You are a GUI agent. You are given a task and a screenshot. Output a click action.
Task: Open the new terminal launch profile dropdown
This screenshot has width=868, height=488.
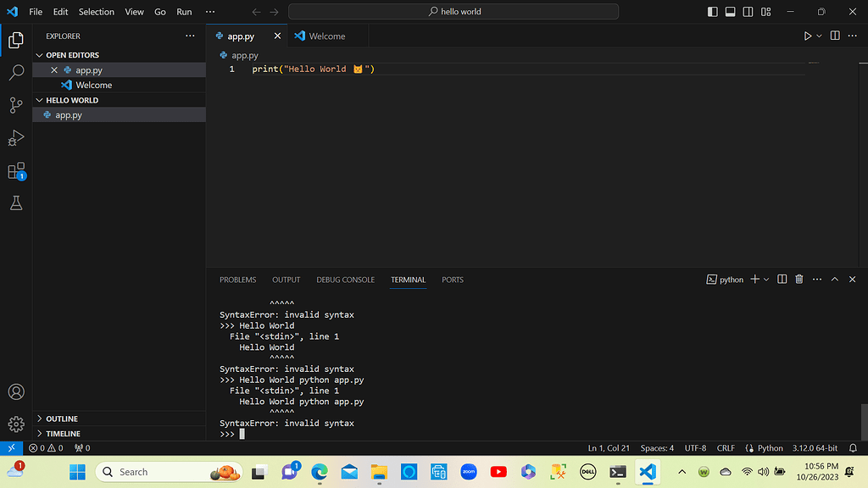click(766, 280)
